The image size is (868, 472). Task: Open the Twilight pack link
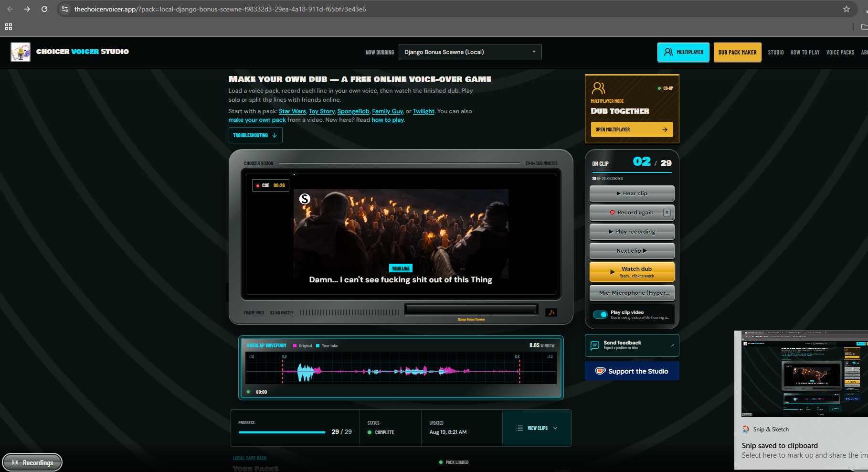[x=423, y=111]
